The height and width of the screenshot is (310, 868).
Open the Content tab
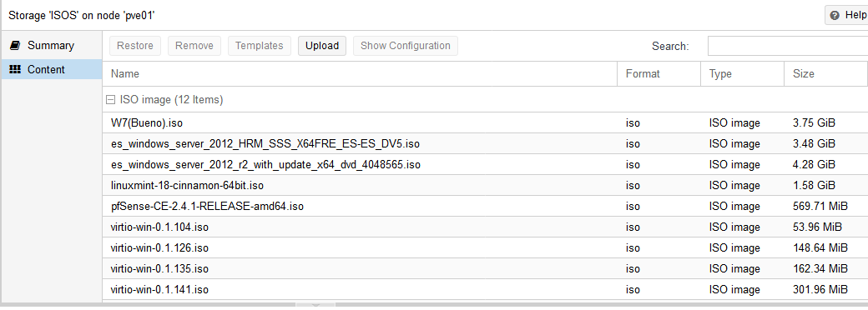[x=52, y=70]
